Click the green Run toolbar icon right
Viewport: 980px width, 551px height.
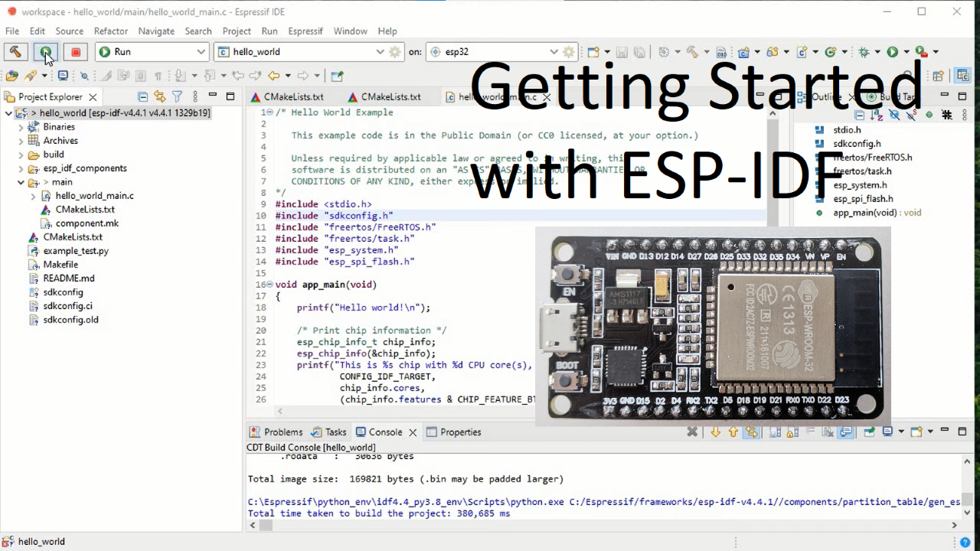pos(893,52)
